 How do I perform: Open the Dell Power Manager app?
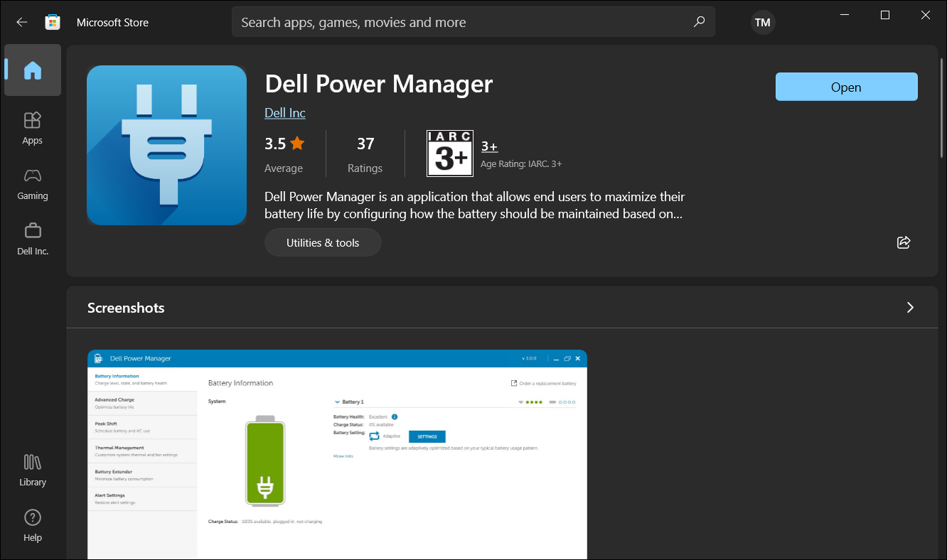point(846,87)
